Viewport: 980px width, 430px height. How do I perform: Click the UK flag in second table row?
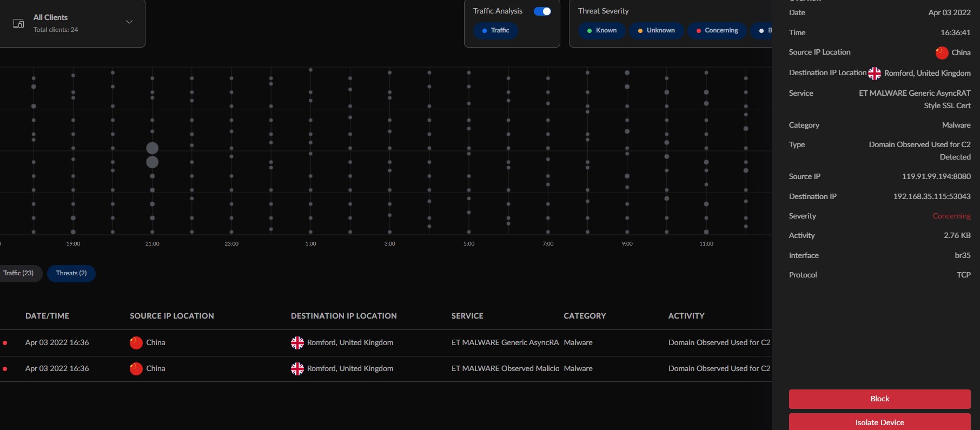tap(297, 369)
